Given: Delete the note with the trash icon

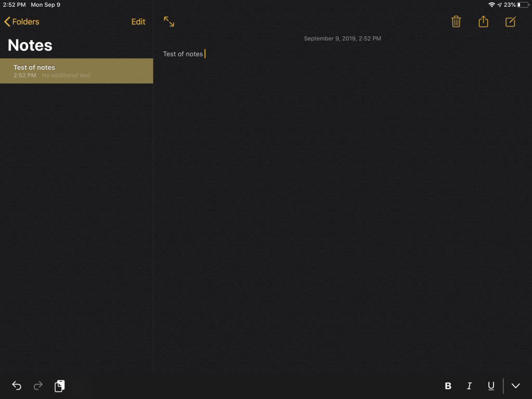Looking at the screenshot, I should tap(456, 22).
